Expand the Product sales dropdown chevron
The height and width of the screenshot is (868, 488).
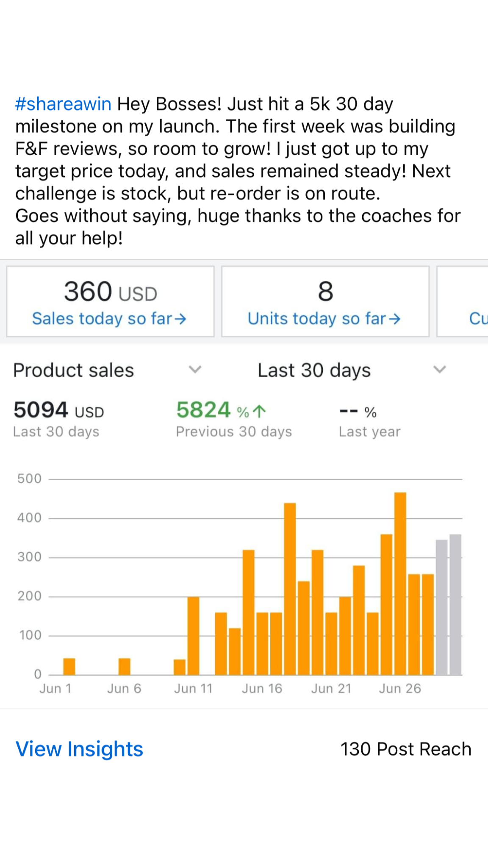(195, 370)
